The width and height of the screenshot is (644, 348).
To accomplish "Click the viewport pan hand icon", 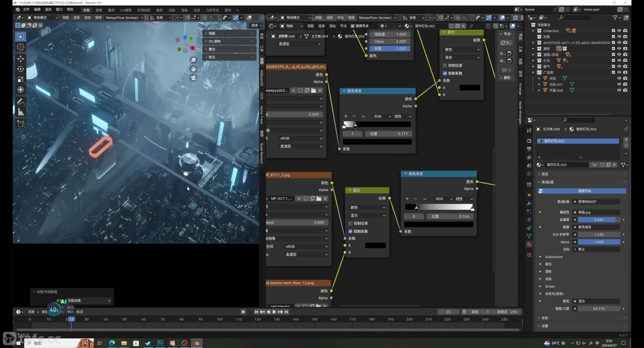I will coord(193,69).
